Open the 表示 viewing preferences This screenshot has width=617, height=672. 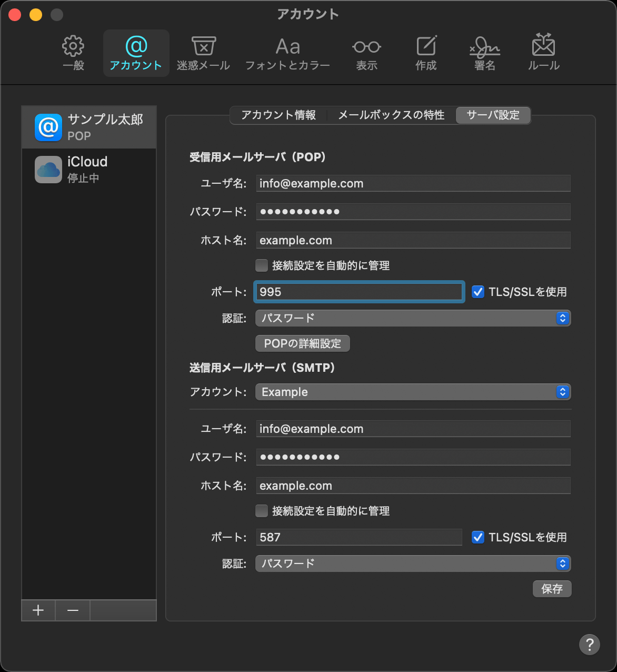coord(366,53)
